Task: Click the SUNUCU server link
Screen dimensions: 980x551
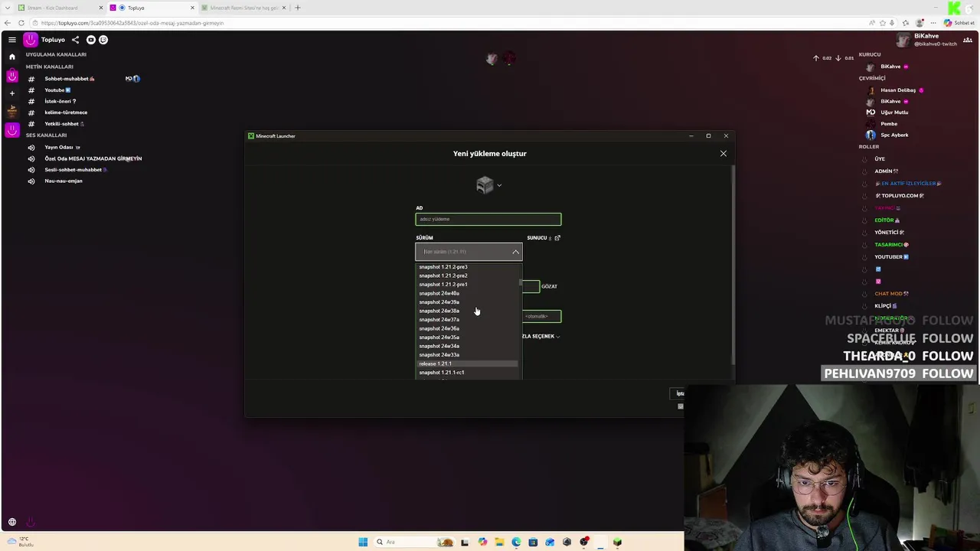Action: tap(537, 238)
